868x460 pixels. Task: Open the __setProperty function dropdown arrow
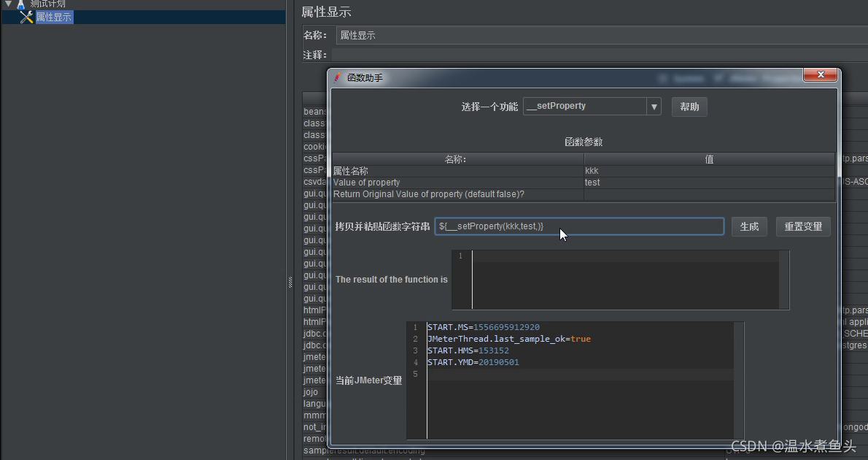click(654, 107)
